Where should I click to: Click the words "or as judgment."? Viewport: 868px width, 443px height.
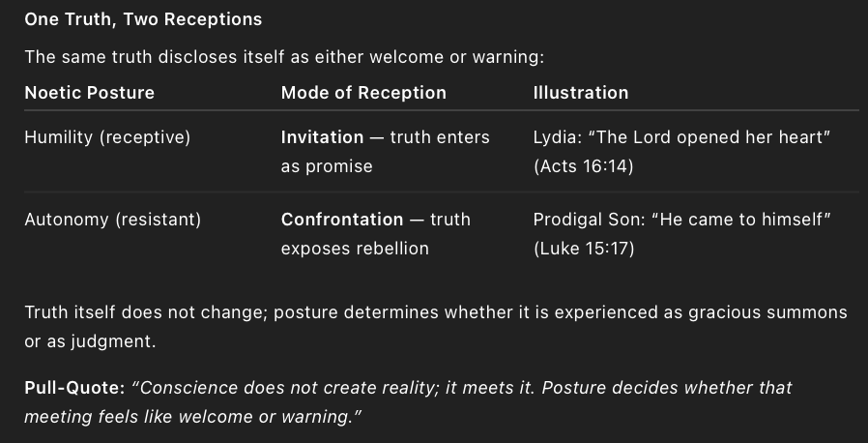pyautogui.click(x=88, y=343)
